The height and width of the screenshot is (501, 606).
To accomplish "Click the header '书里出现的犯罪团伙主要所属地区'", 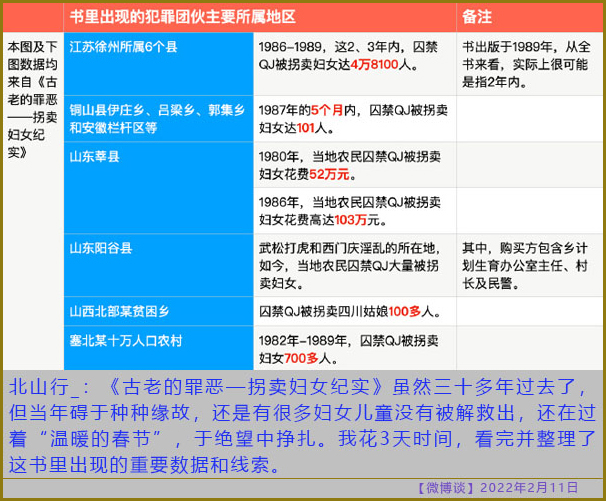I will coord(182,17).
